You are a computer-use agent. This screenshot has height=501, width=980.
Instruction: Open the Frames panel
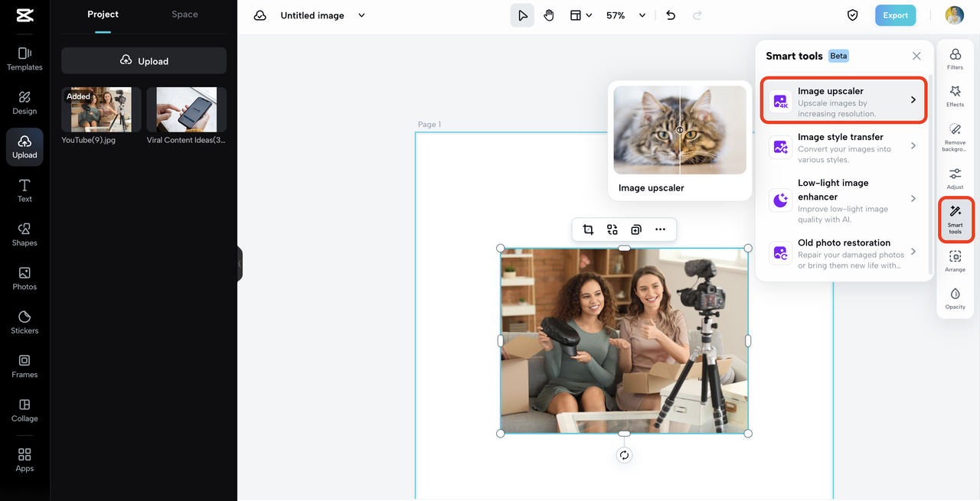pyautogui.click(x=24, y=366)
